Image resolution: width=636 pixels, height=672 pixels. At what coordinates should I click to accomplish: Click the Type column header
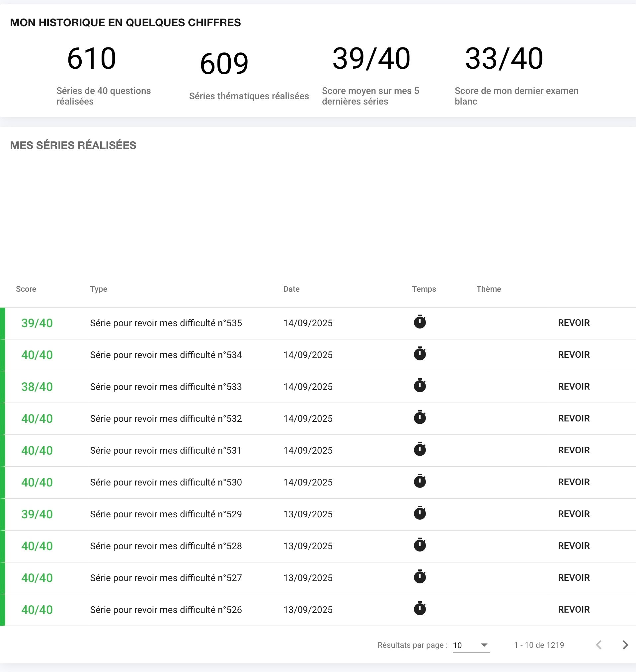[x=99, y=289]
